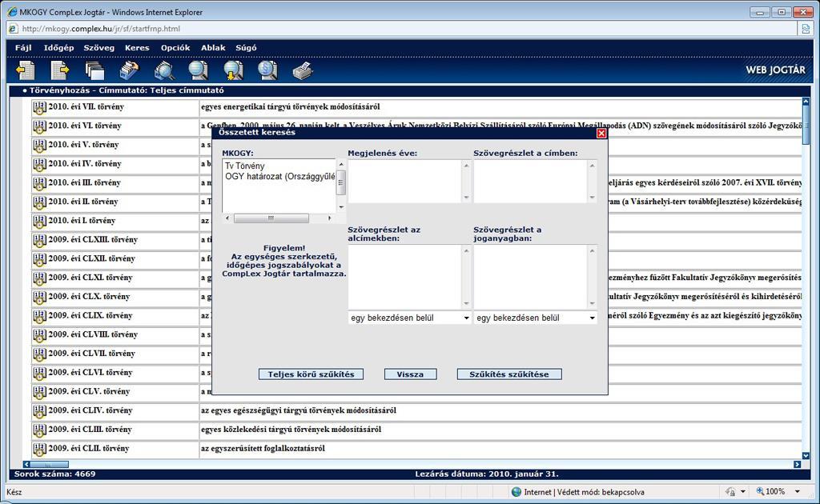Click the Vissza button

click(410, 374)
